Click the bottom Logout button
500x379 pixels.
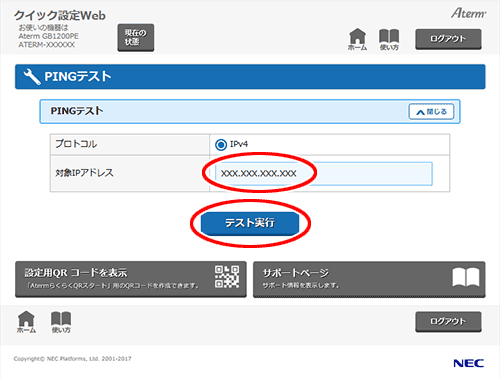tap(448, 322)
